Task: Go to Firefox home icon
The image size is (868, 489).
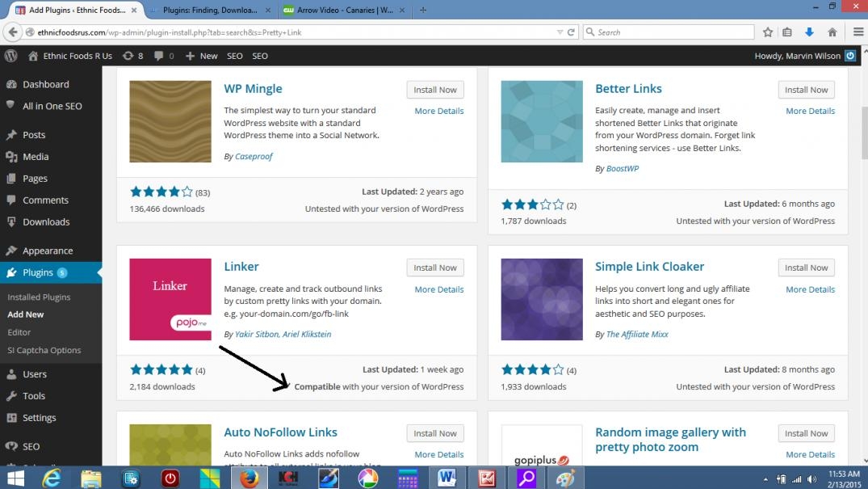Action: click(832, 32)
